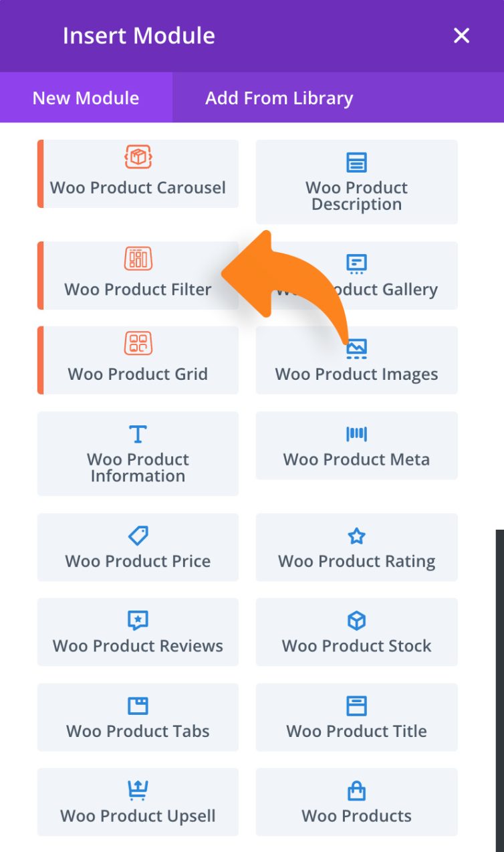504x852 pixels.
Task: Click the Woo Product Meta barcode icon
Action: (x=356, y=433)
